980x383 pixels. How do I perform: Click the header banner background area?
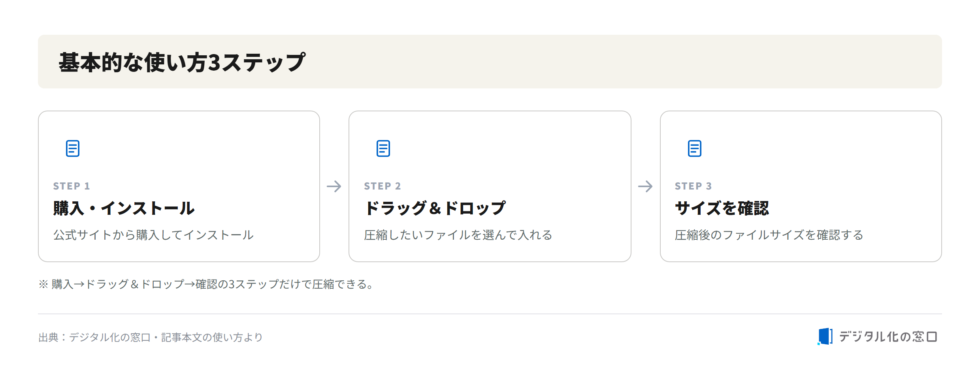click(490, 62)
